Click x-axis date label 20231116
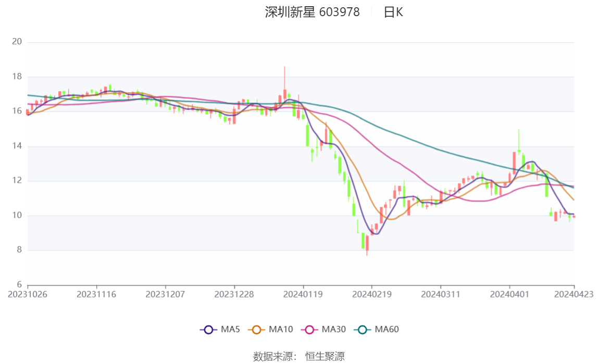The image size is (598, 364). click(x=96, y=295)
